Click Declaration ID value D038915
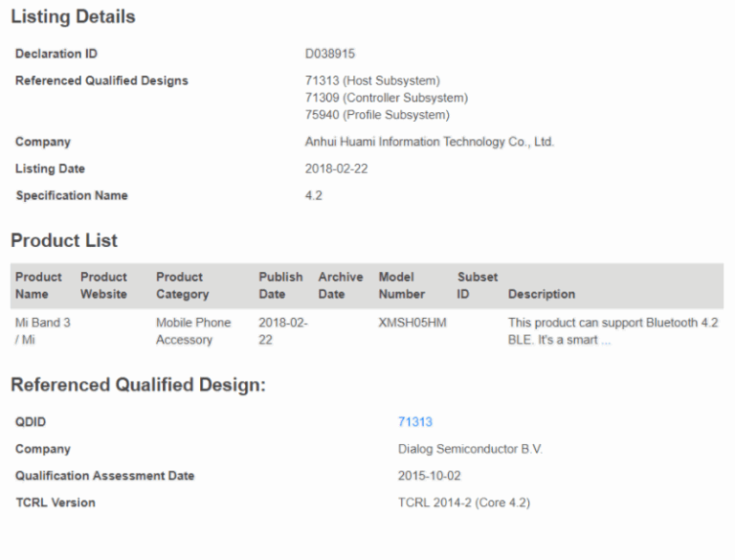The image size is (735, 560). 330,54
